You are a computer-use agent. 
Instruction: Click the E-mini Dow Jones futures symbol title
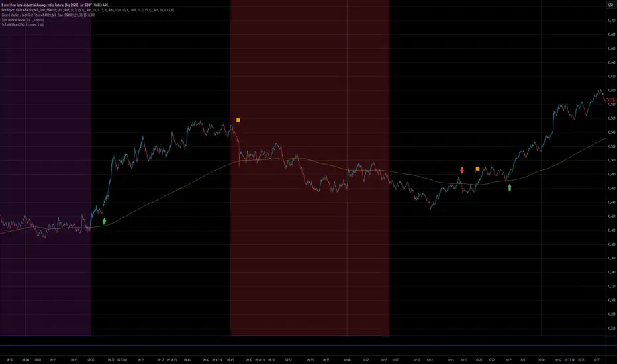54,5
